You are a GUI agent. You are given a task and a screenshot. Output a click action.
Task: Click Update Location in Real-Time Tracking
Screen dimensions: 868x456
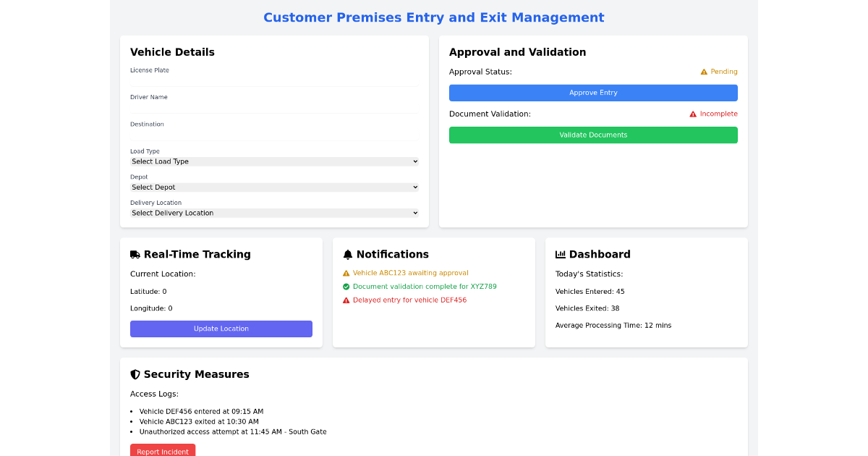[x=221, y=329]
